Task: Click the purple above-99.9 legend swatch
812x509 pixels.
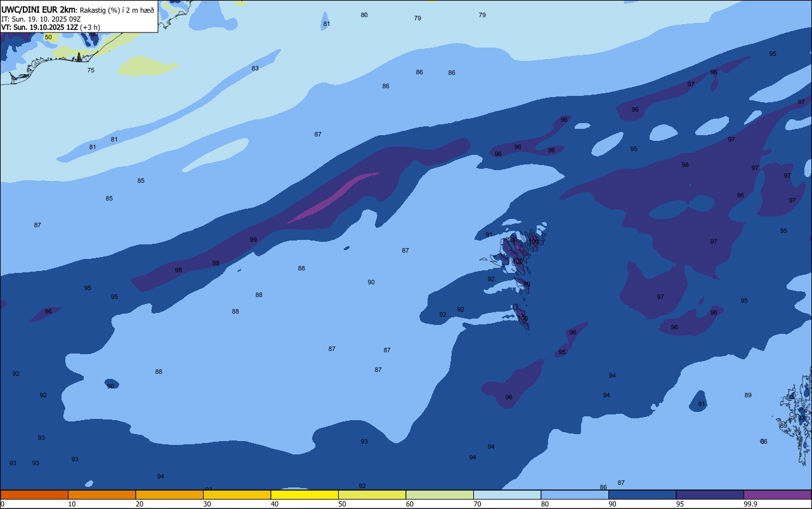Action: click(x=777, y=494)
